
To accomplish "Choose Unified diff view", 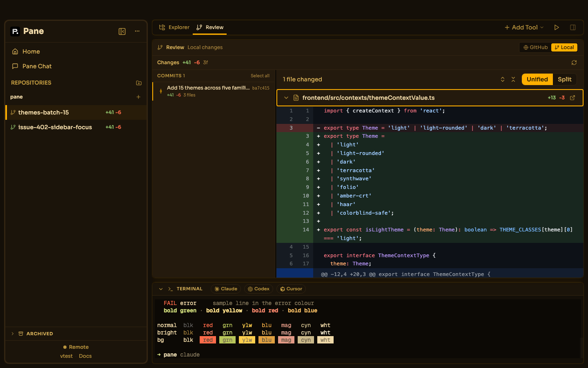I will (537, 79).
